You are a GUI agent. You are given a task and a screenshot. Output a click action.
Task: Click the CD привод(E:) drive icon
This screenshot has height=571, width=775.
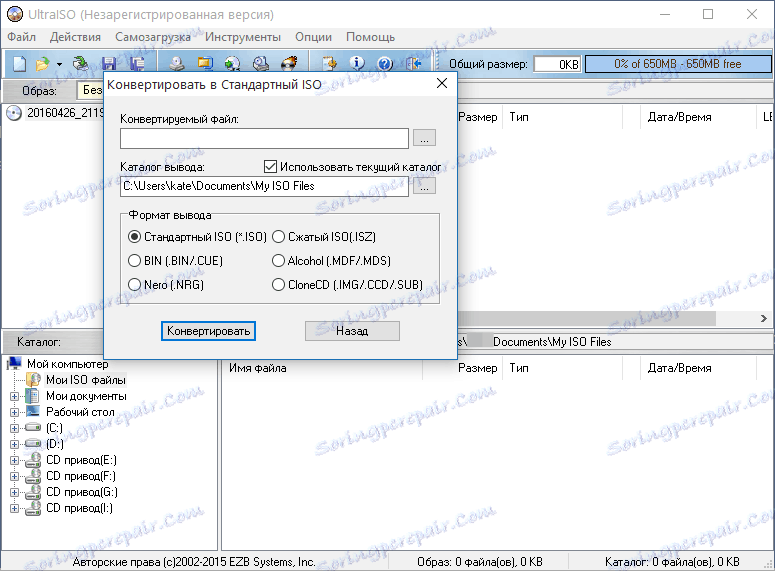[x=33, y=460]
